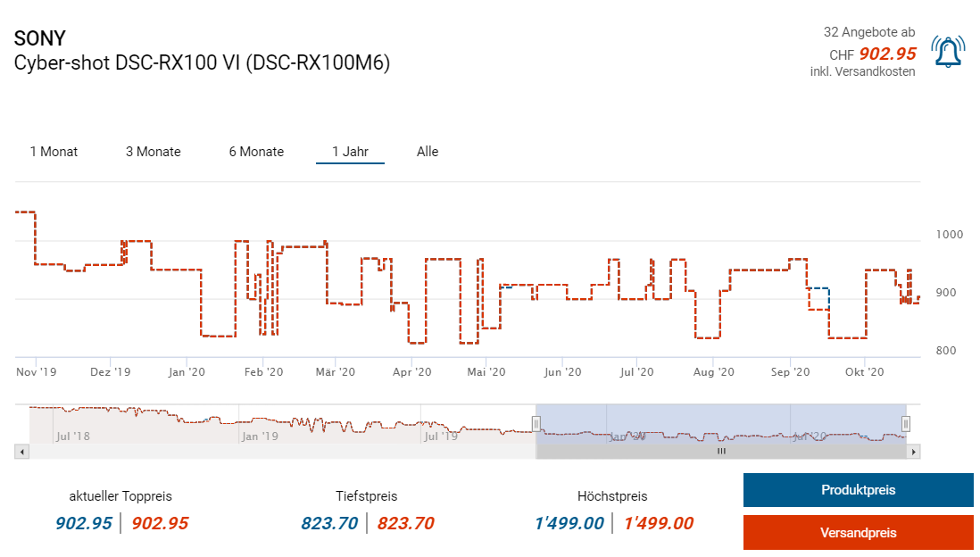Click the right navigator range handle
The height and width of the screenshot is (557, 980).
[905, 423]
